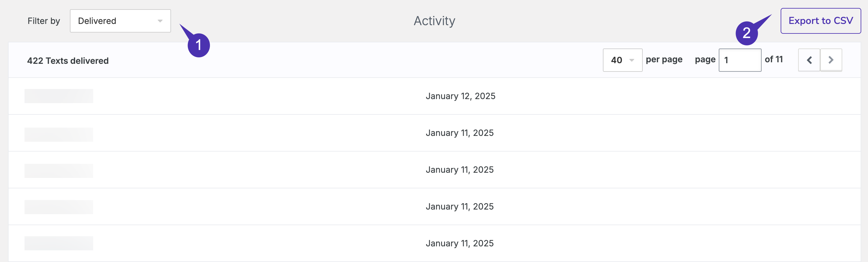Click the last January 11, 2025 entry

(x=460, y=243)
